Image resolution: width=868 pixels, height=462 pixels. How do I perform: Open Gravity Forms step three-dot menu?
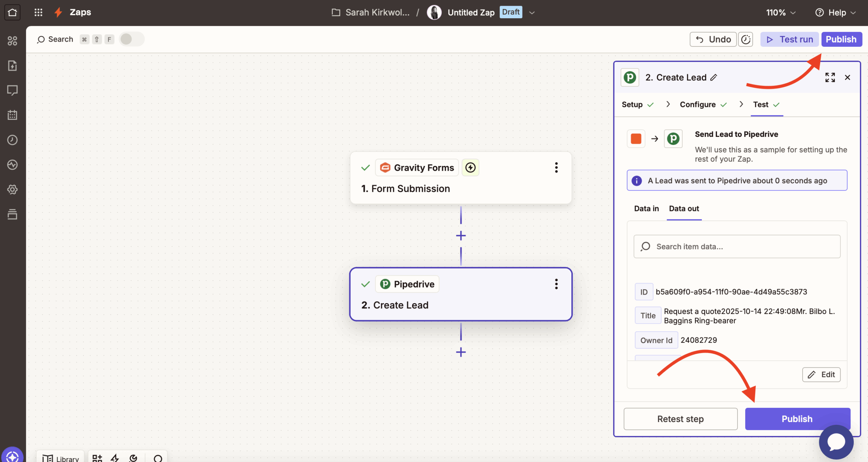[556, 167]
